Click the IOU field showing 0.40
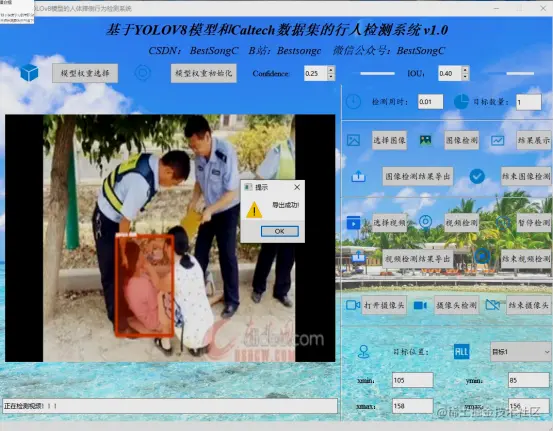The width and height of the screenshot is (554, 432). 450,73
